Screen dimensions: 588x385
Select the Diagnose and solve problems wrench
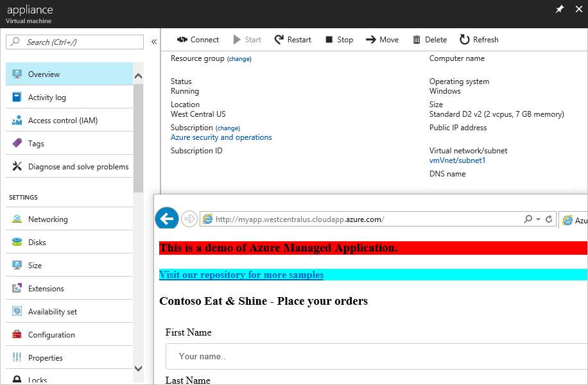pos(17,166)
